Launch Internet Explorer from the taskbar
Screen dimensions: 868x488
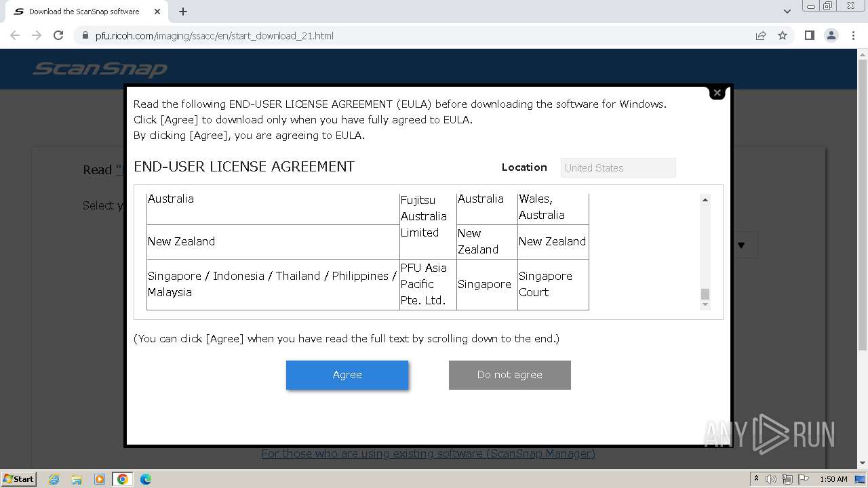(54, 479)
